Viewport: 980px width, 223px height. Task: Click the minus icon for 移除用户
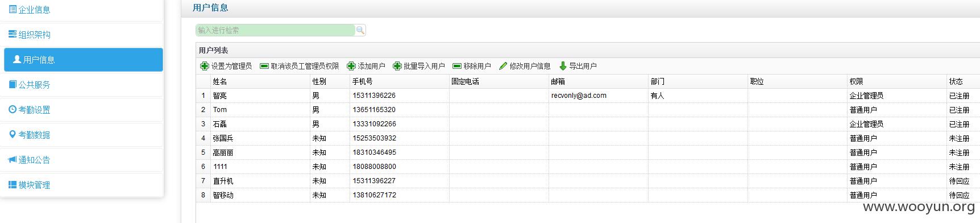pos(457,66)
